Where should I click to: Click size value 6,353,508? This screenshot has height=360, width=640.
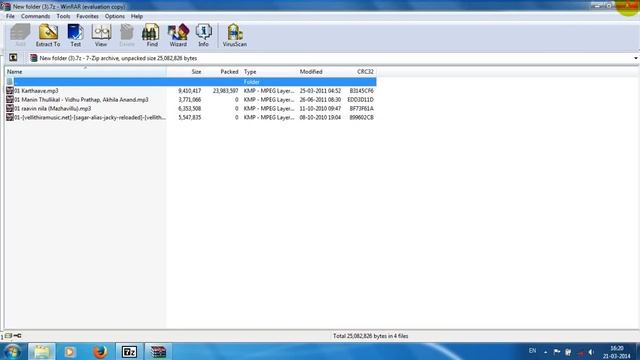(x=189, y=109)
